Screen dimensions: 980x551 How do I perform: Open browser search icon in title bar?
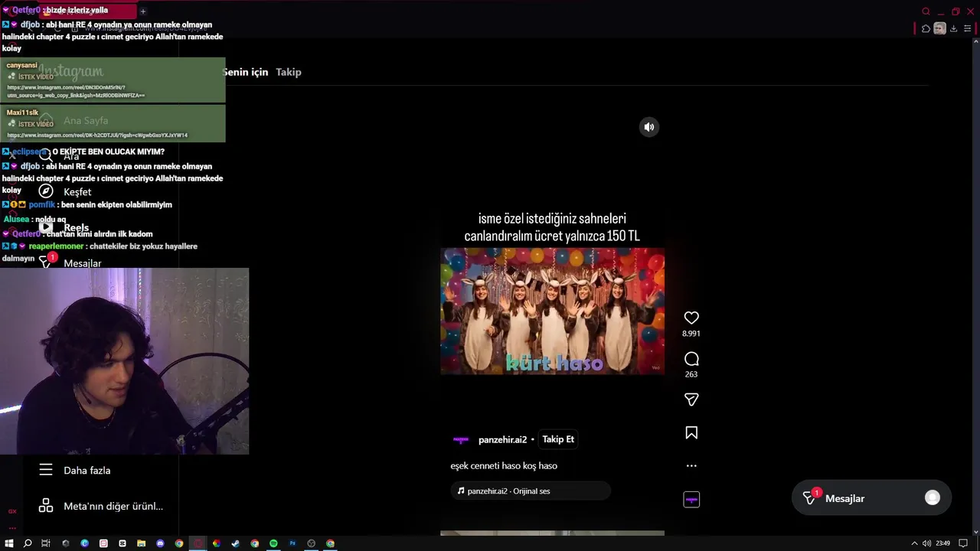click(x=926, y=11)
